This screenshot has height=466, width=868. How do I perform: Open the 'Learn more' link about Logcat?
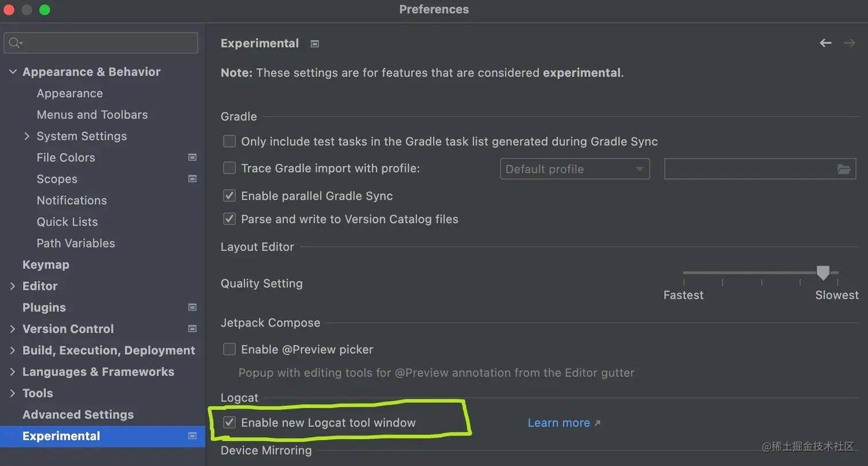coord(559,422)
